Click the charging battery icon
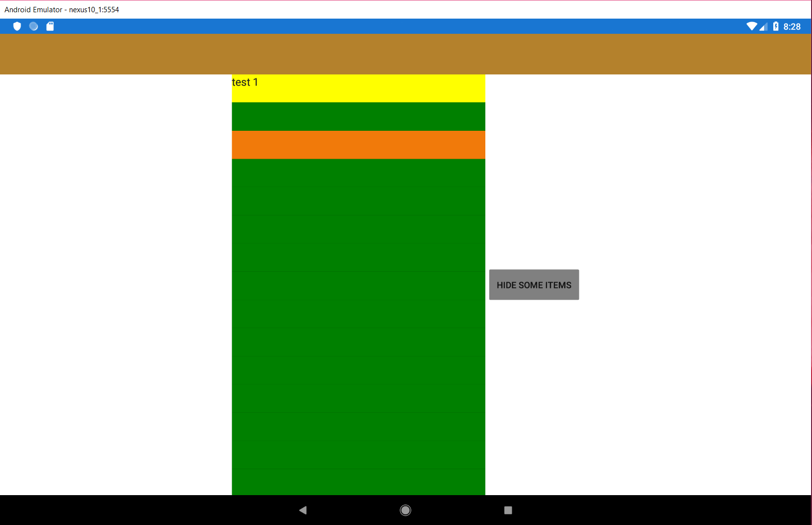812x525 pixels. pos(775,26)
